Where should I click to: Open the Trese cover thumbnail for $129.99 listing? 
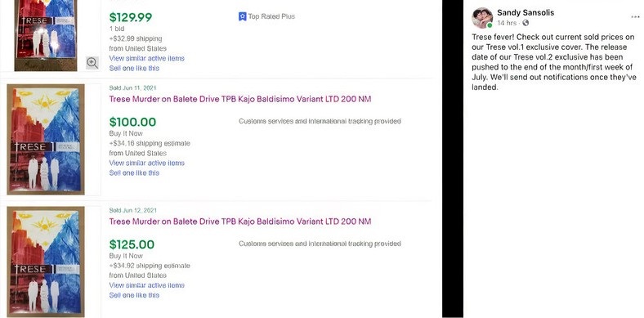46,35
